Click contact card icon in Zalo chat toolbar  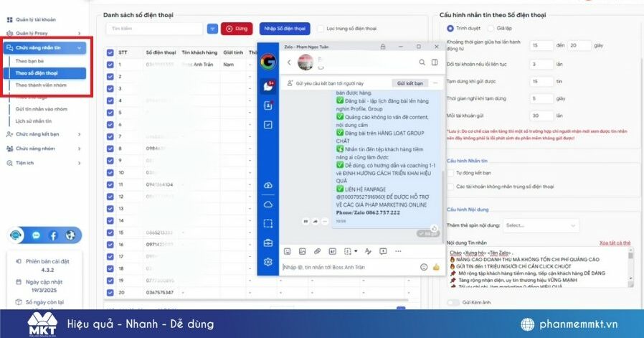pos(332,251)
